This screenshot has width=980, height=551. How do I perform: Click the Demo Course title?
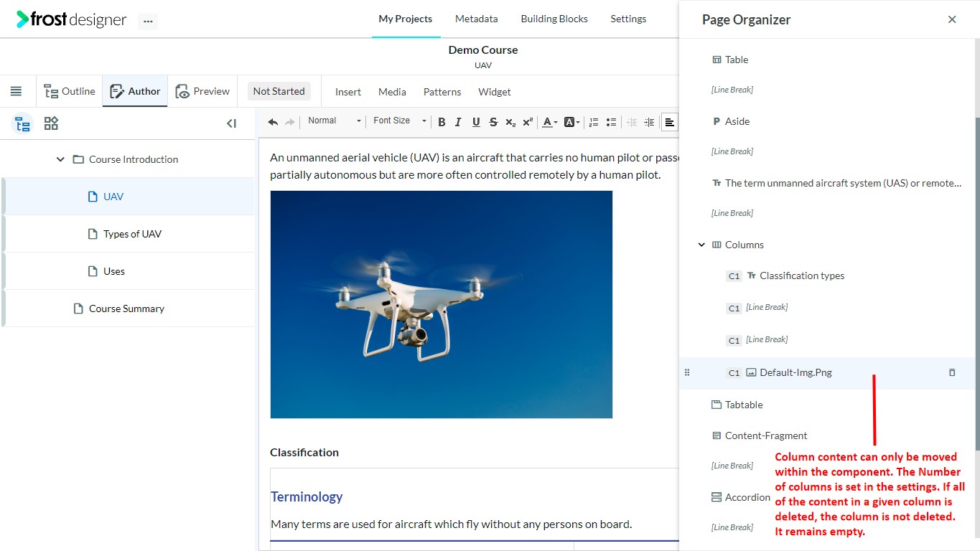coord(483,50)
